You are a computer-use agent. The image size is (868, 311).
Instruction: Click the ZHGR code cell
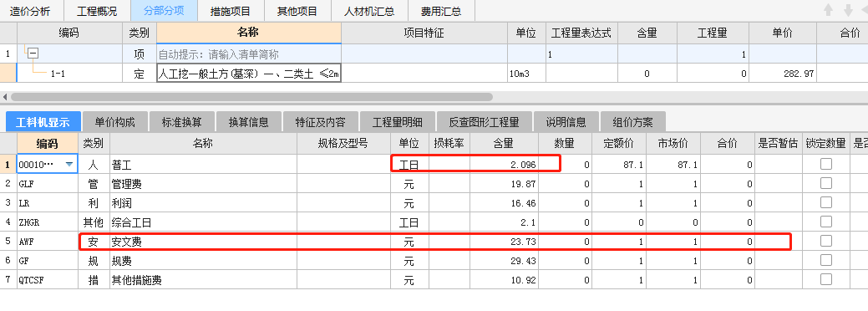click(48, 222)
